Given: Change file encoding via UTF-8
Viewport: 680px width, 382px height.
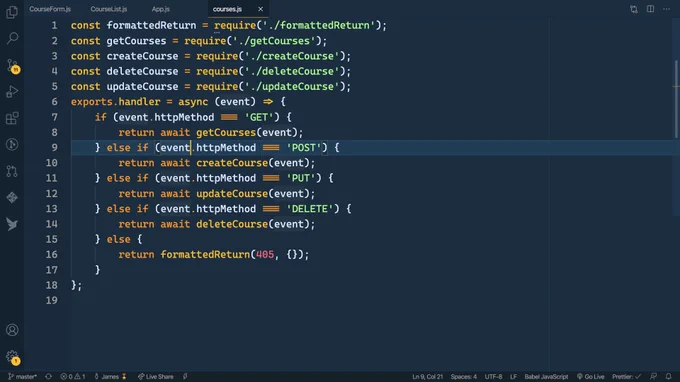Looking at the screenshot, I should (x=494, y=376).
